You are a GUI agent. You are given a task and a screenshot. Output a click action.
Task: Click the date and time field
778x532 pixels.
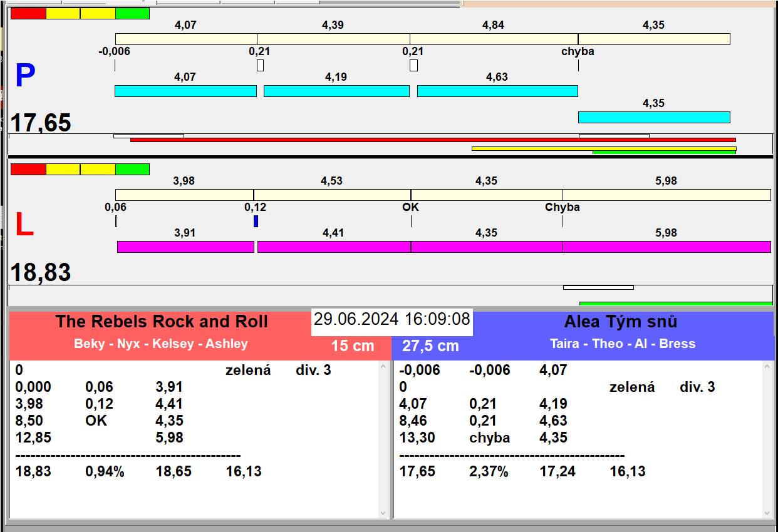(392, 319)
